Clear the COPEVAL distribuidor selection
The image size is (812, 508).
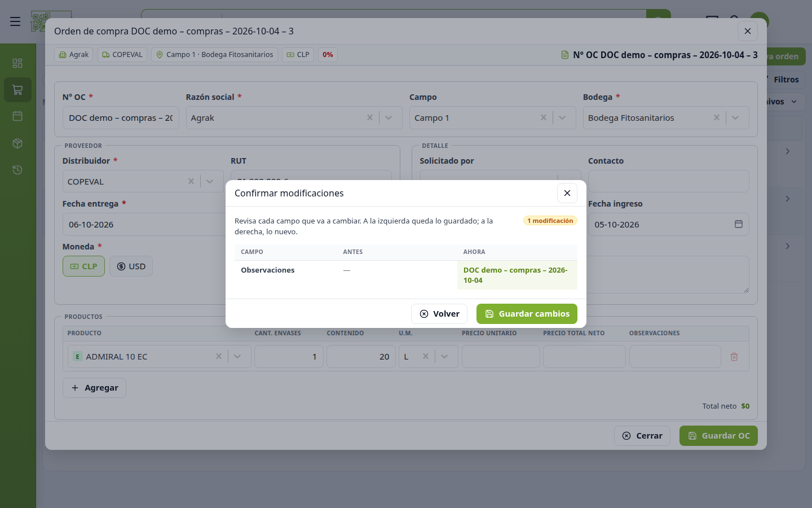191,181
